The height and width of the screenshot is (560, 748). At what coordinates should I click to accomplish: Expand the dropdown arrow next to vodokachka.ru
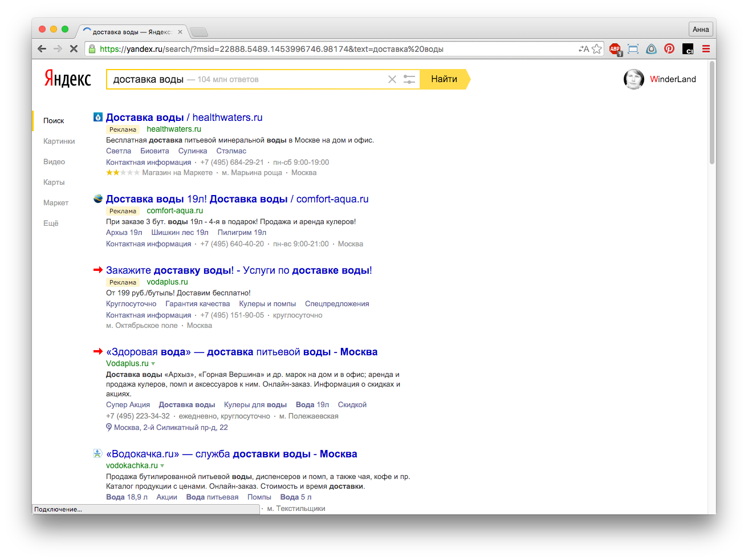click(162, 466)
